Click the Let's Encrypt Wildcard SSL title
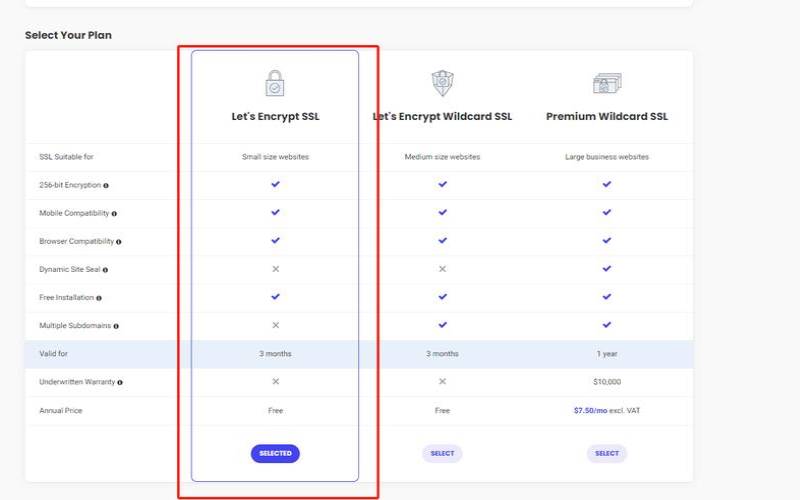The image size is (800, 500). pos(442,116)
